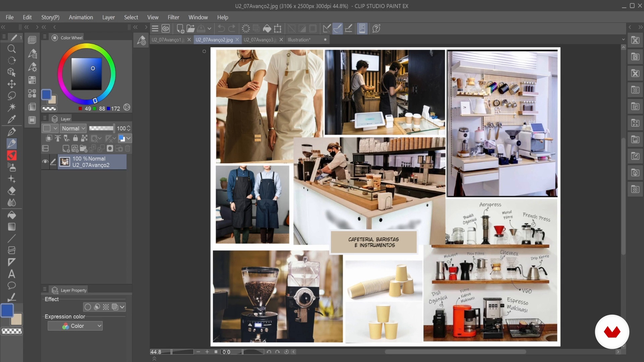Click the Quick Help question icon
644x362 pixels.
(x=376, y=29)
